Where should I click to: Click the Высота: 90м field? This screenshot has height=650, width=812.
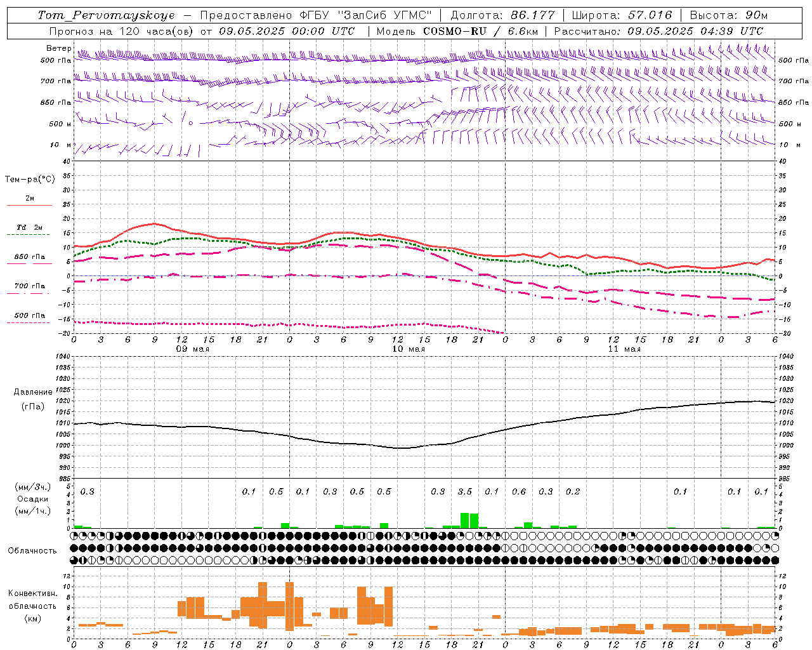point(728,15)
